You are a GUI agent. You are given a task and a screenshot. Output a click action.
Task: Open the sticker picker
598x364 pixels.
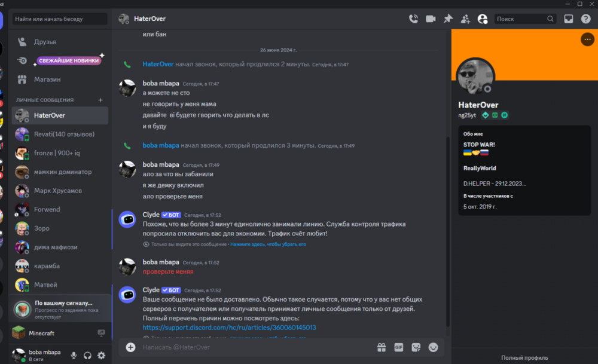pyautogui.click(x=416, y=347)
